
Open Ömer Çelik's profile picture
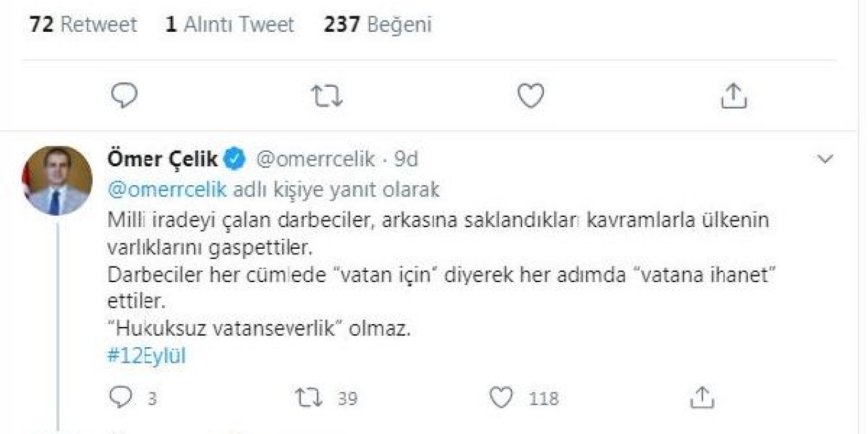58,180
